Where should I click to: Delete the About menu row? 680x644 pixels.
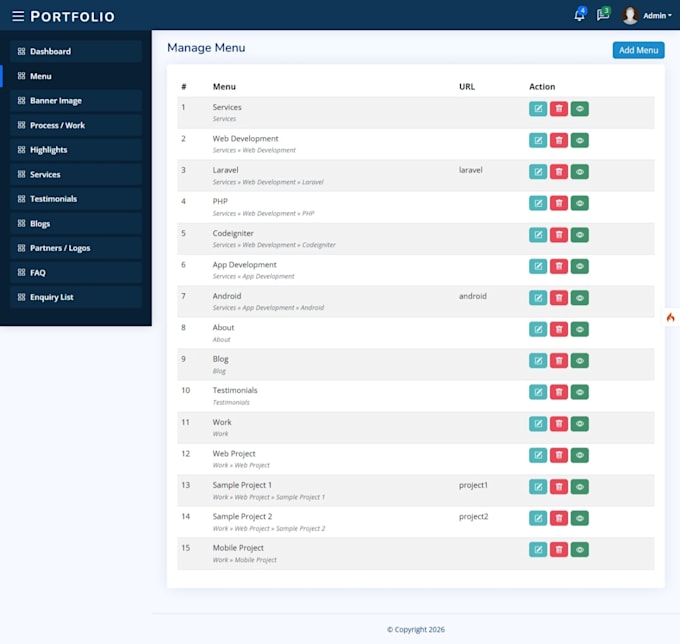coord(559,329)
